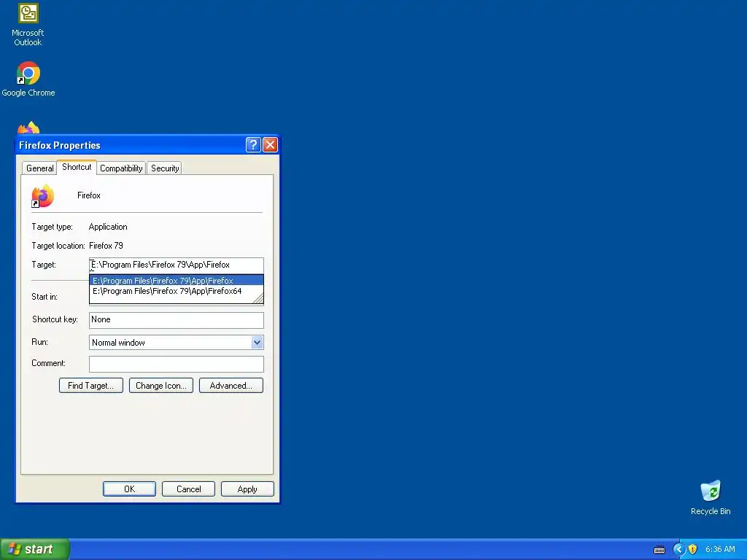
Task: Click the security shield tray icon
Action: (693, 550)
